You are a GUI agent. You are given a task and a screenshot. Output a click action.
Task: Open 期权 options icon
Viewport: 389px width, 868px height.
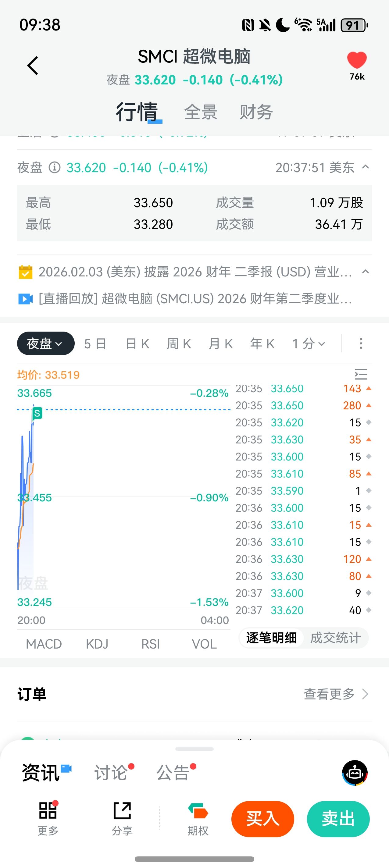(x=198, y=818)
